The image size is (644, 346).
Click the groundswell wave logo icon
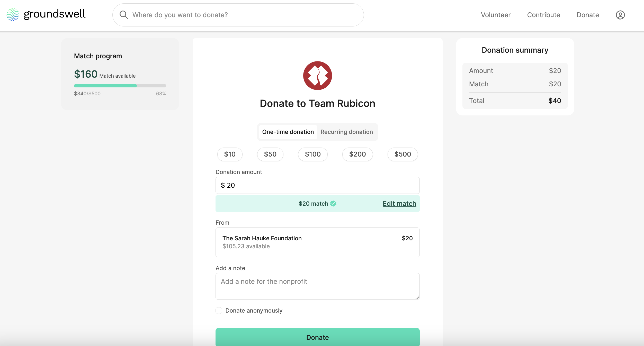coord(13,15)
